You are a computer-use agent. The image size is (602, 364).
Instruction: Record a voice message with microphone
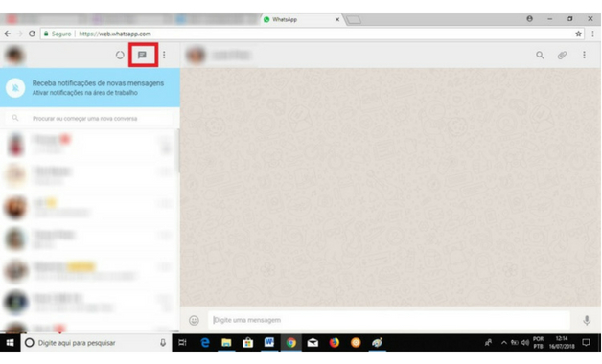[x=587, y=320]
